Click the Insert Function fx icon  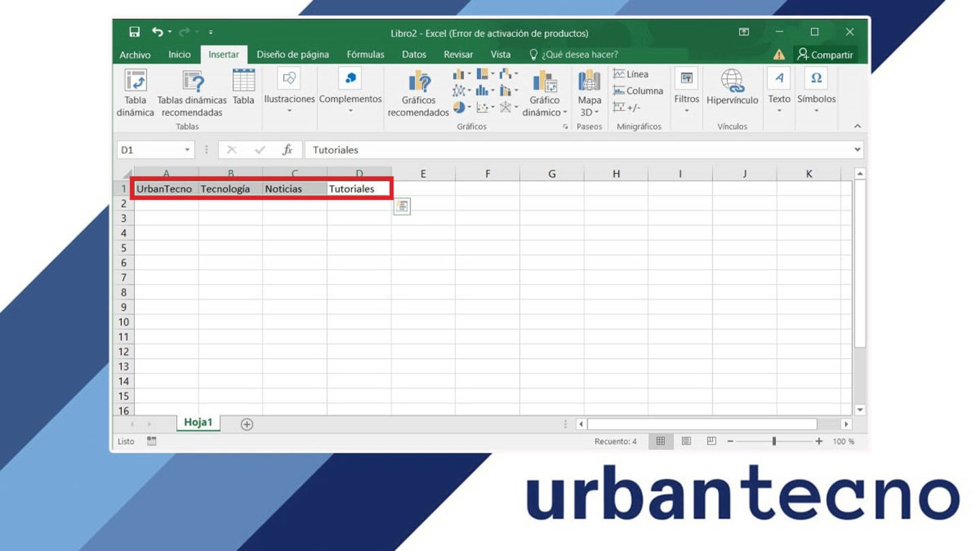(287, 150)
